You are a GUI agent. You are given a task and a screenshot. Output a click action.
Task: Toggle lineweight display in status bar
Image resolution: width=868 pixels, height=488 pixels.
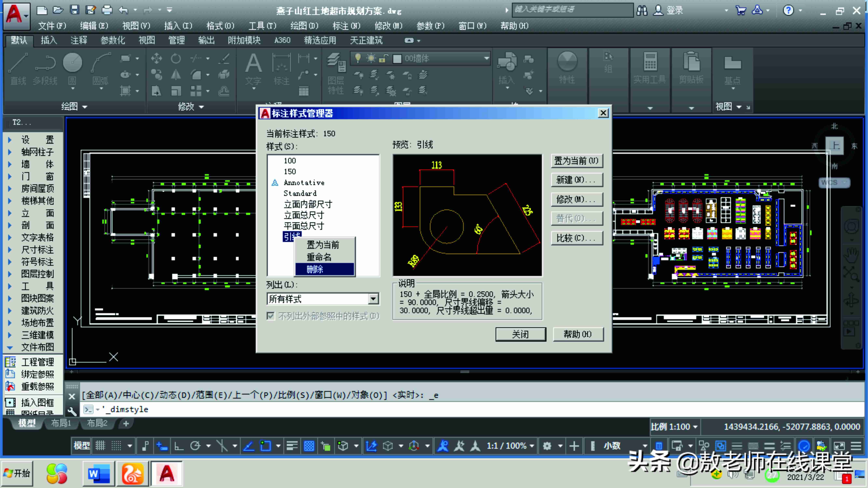(292, 446)
